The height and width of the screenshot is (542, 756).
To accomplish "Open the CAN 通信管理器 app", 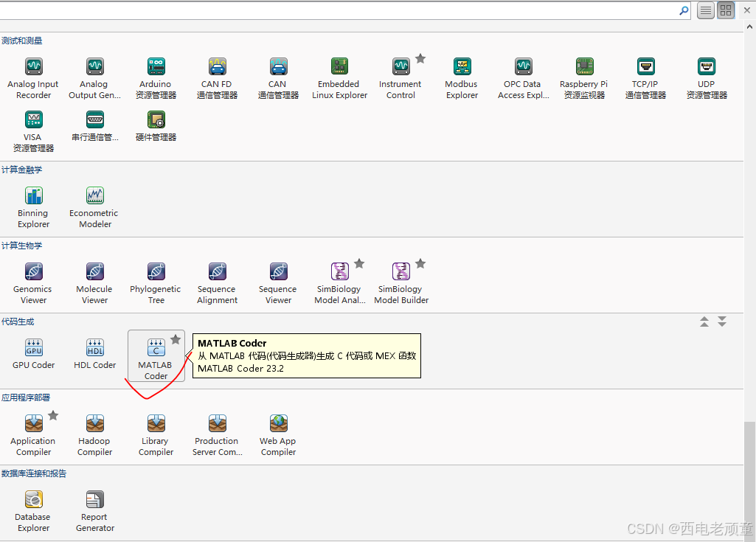I will click(x=278, y=78).
